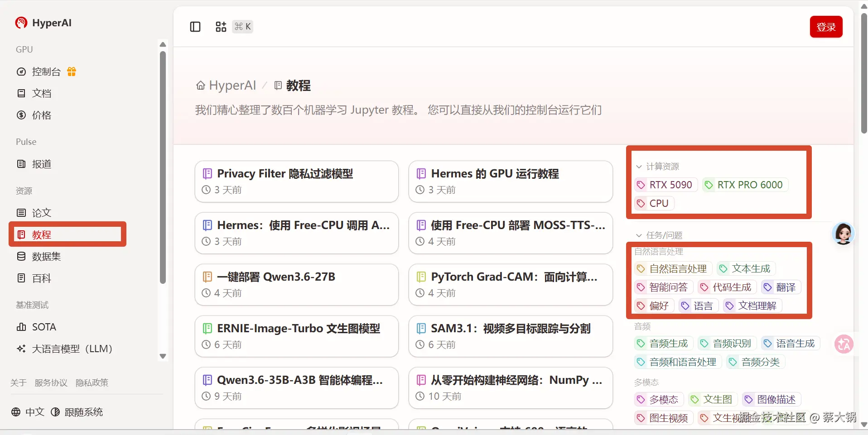Viewport: 868px width, 435px height.
Task: Click the sidebar scroll down arrow
Action: [x=163, y=356]
